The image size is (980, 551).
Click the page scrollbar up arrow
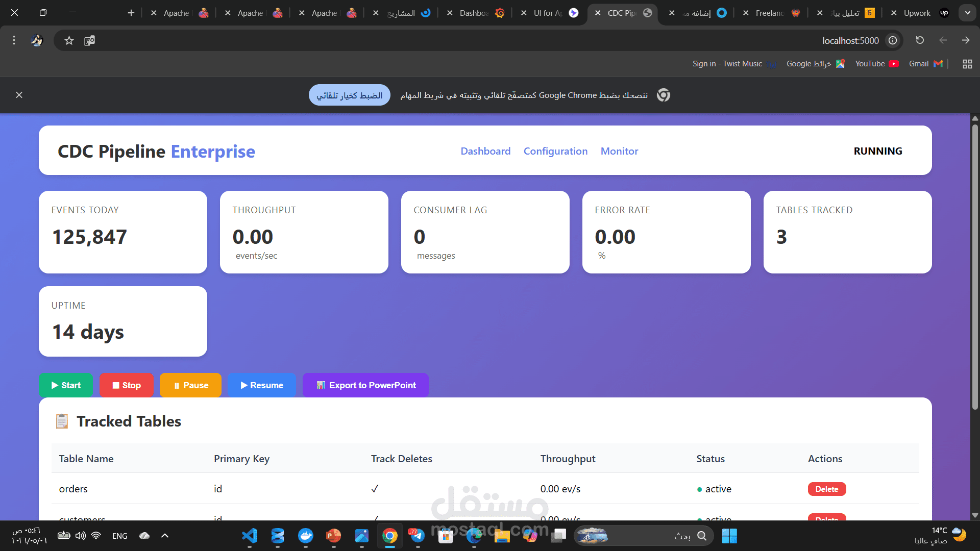[x=975, y=118]
